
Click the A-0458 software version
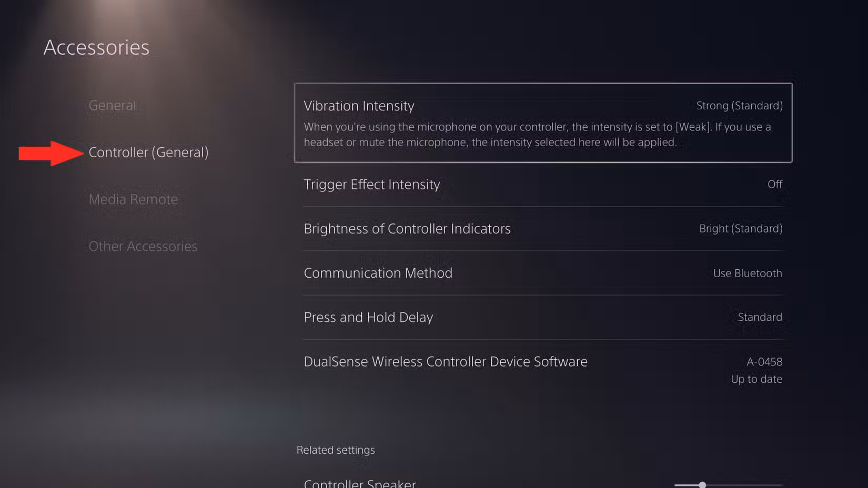click(764, 362)
